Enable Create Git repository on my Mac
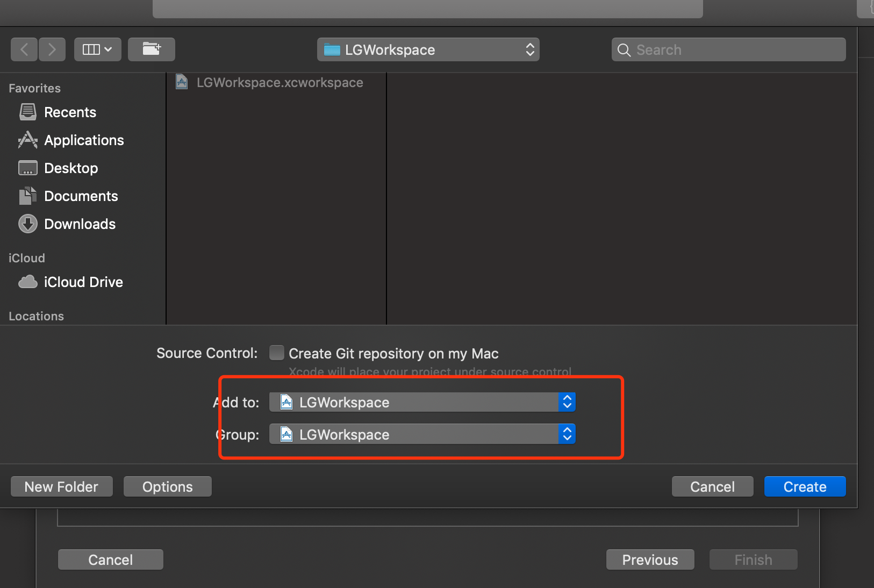The height and width of the screenshot is (588, 874). [x=277, y=353]
